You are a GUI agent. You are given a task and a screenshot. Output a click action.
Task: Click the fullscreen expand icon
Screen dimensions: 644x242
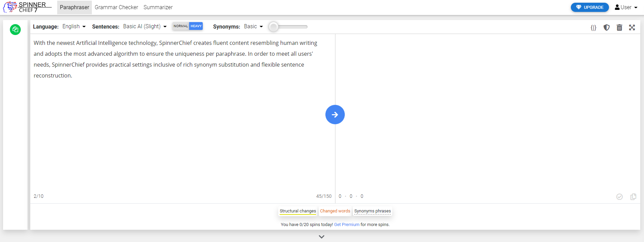point(632,28)
